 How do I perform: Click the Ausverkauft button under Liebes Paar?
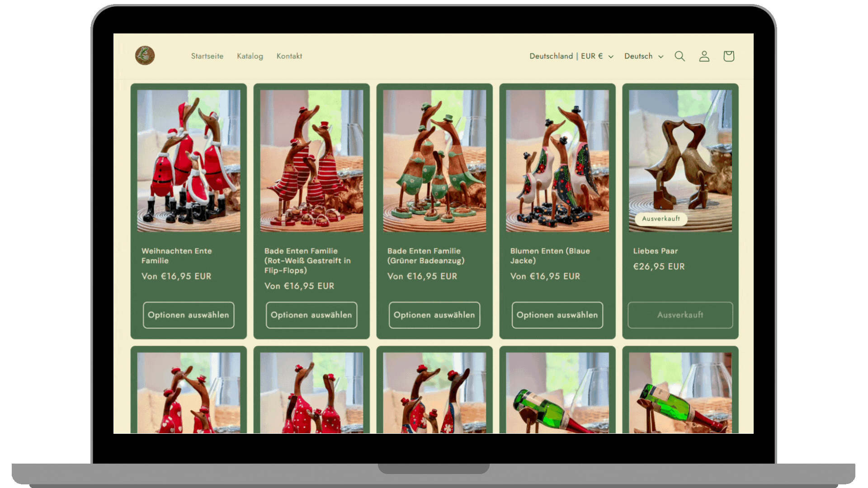coord(680,315)
